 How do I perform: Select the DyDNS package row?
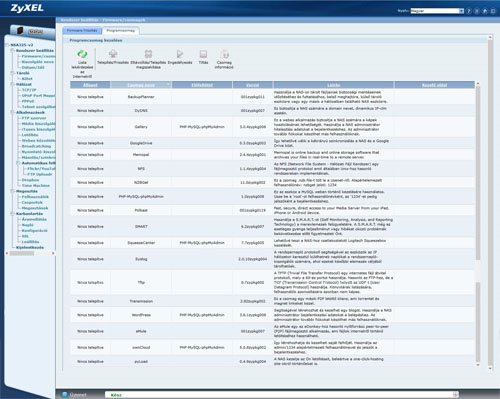click(x=272, y=111)
